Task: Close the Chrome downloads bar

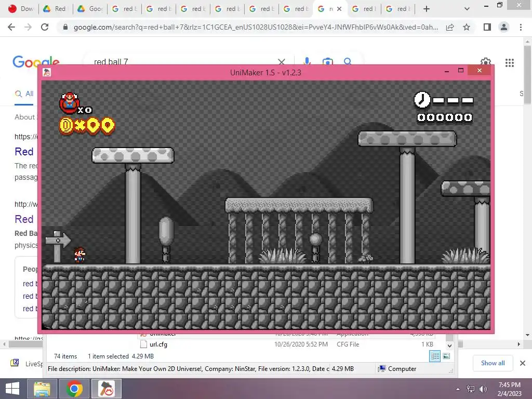Action: 523,363
